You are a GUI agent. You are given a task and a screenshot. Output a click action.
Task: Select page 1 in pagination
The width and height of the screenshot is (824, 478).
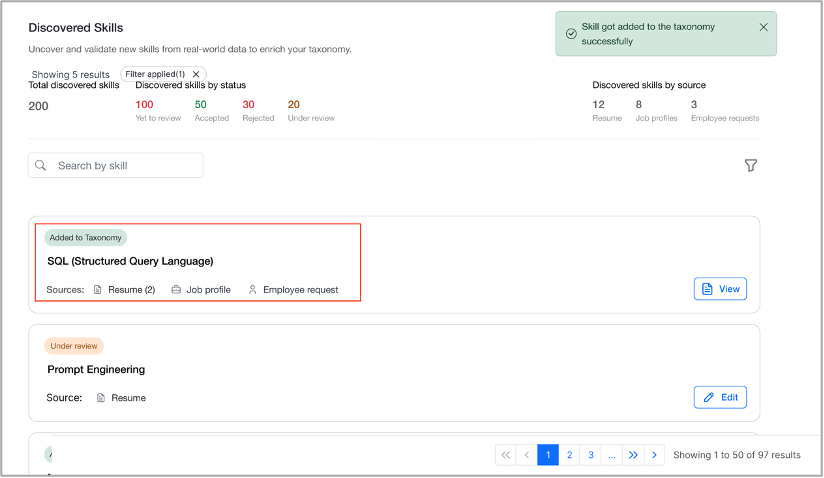point(548,455)
